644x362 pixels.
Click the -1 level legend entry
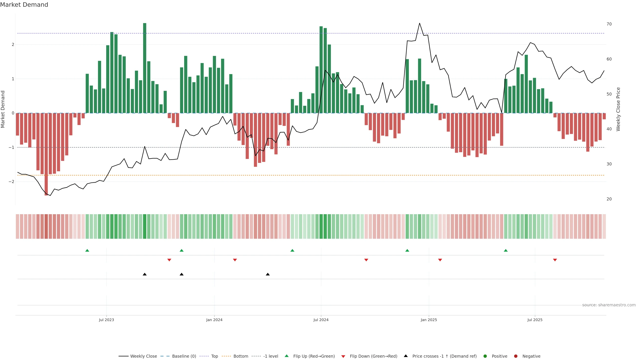[x=271, y=356]
